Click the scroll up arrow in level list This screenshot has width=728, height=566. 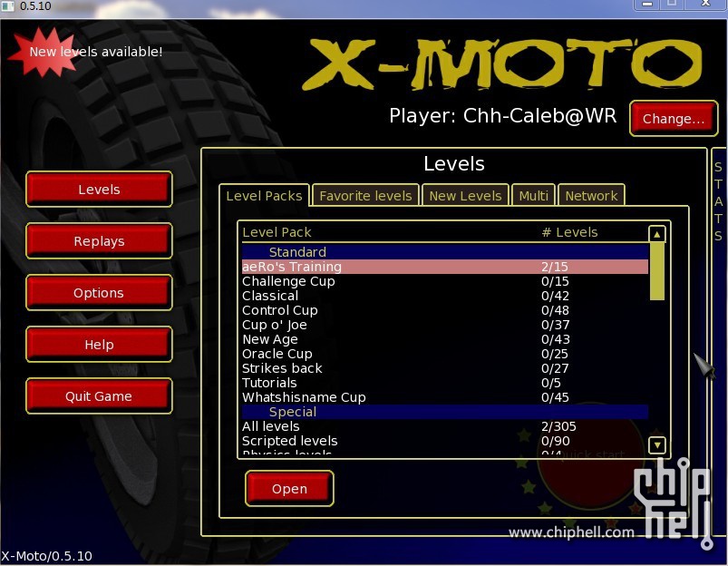[x=656, y=234]
